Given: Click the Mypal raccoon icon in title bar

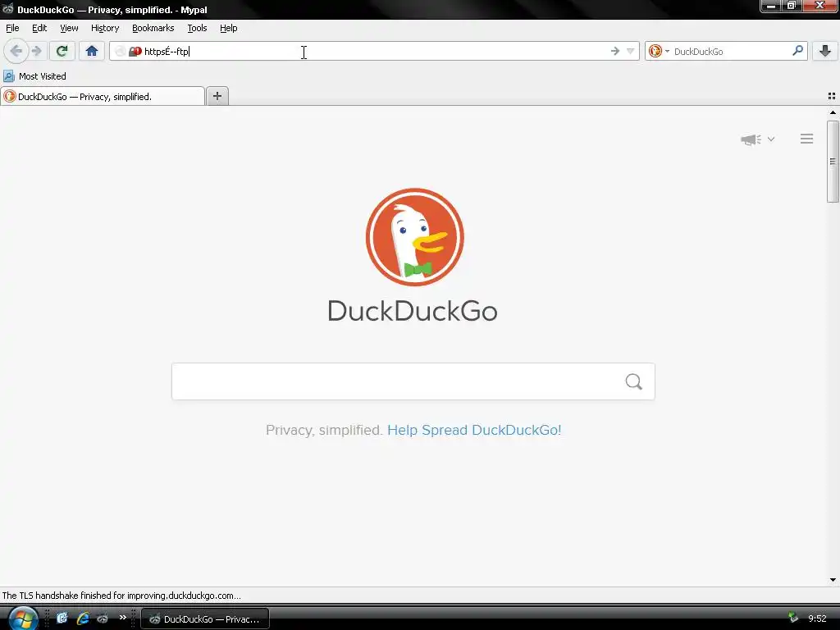Looking at the screenshot, I should tap(7, 8).
